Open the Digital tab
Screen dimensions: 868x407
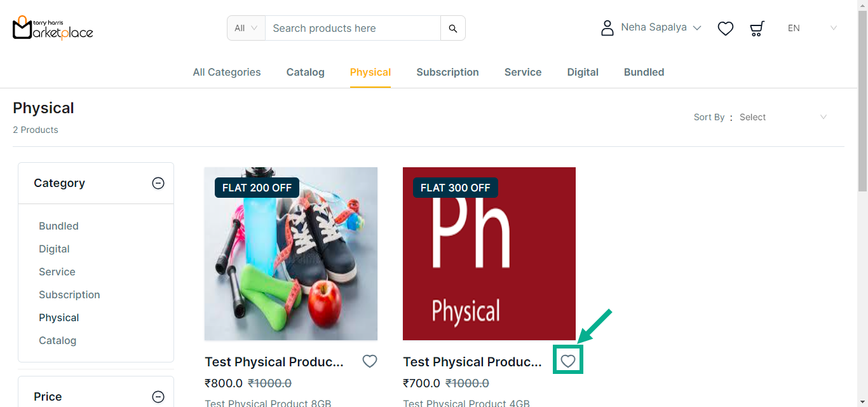click(583, 72)
